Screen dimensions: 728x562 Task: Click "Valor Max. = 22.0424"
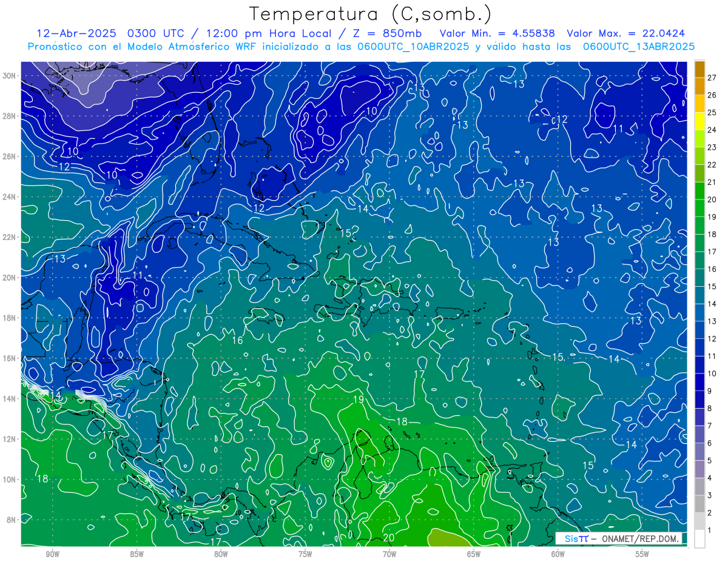pyautogui.click(x=625, y=33)
